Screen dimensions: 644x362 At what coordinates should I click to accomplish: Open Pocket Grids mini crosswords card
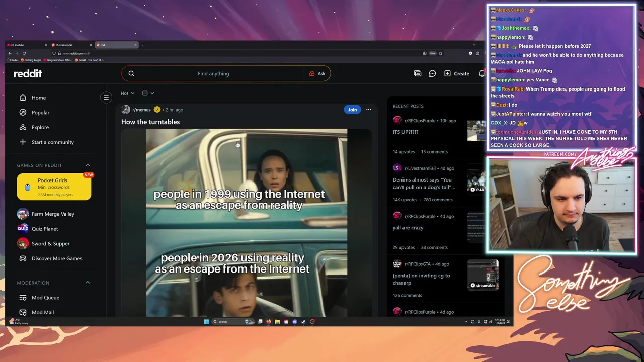54,187
